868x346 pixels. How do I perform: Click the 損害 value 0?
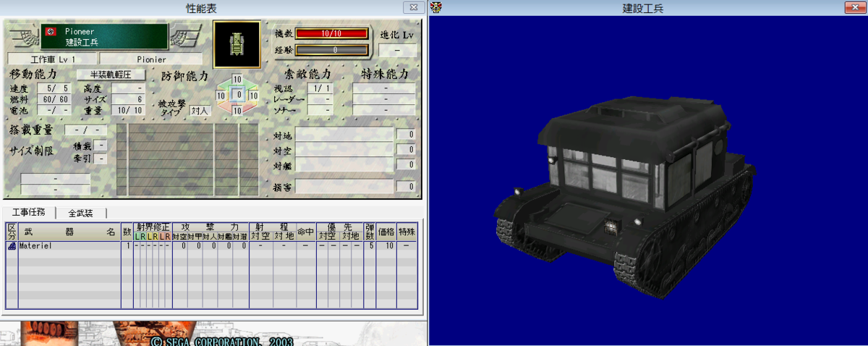406,187
